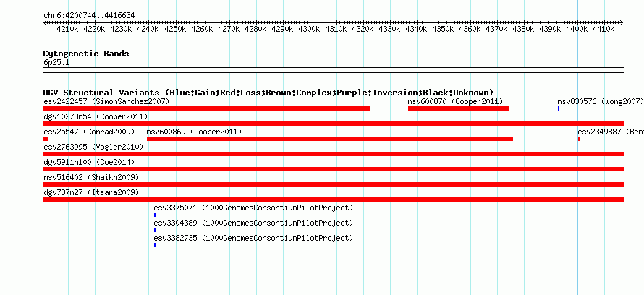The image size is (644, 295).
Task: Open the nsv600869 (Cooper2011) variant label
Action: (x=194, y=132)
